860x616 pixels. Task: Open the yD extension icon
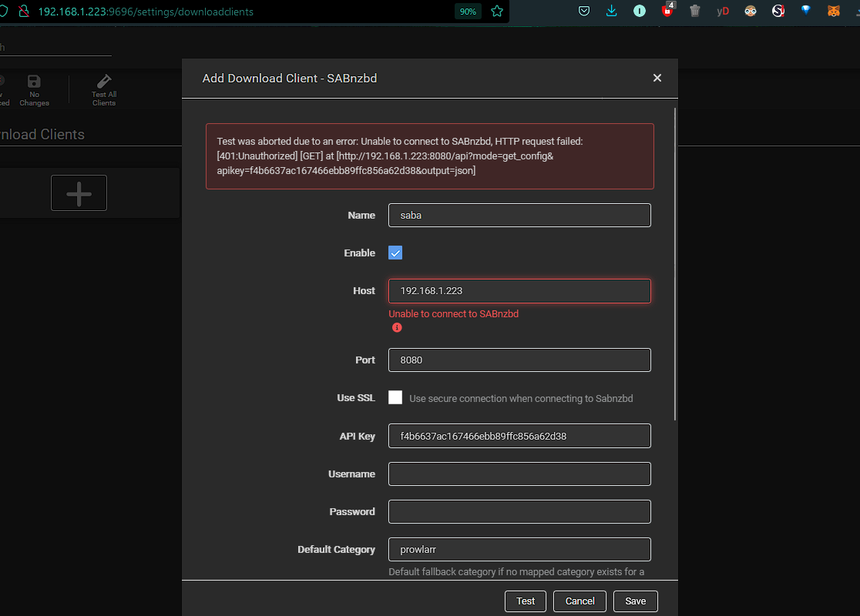[x=723, y=11]
